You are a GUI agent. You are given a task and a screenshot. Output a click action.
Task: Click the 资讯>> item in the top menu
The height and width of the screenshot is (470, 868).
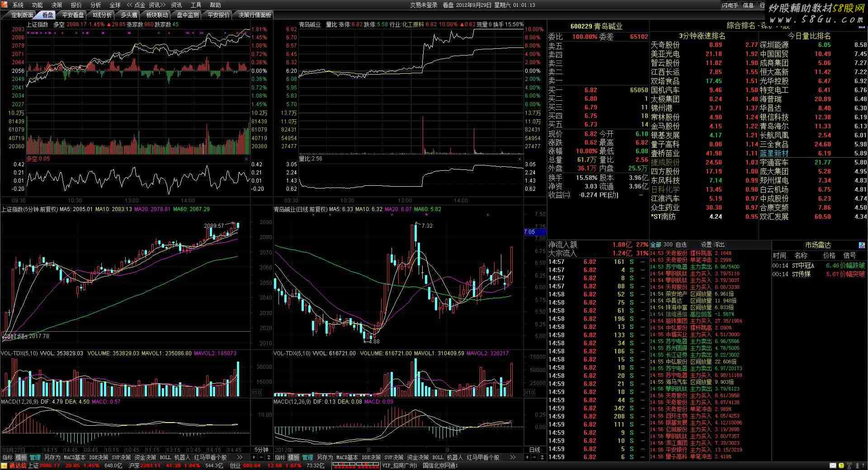(x=157, y=5)
